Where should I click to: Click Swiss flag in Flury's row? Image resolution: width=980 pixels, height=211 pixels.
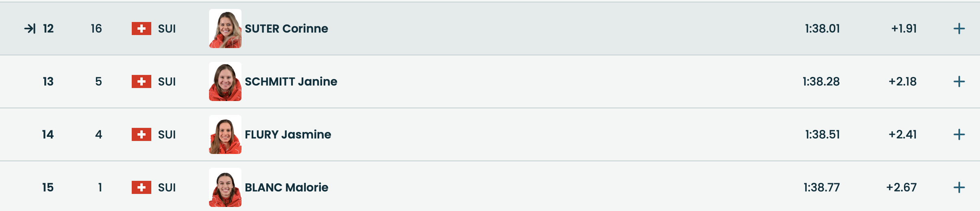click(141, 134)
